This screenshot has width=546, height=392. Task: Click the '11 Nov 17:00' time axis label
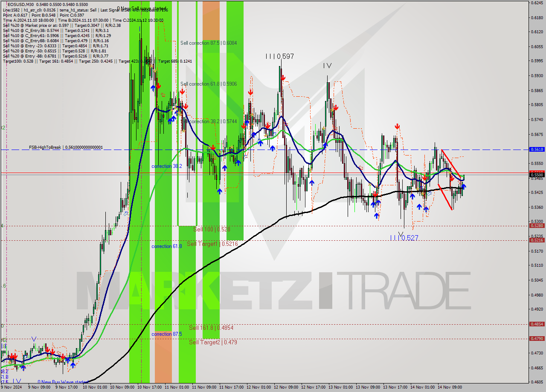[231, 388]
